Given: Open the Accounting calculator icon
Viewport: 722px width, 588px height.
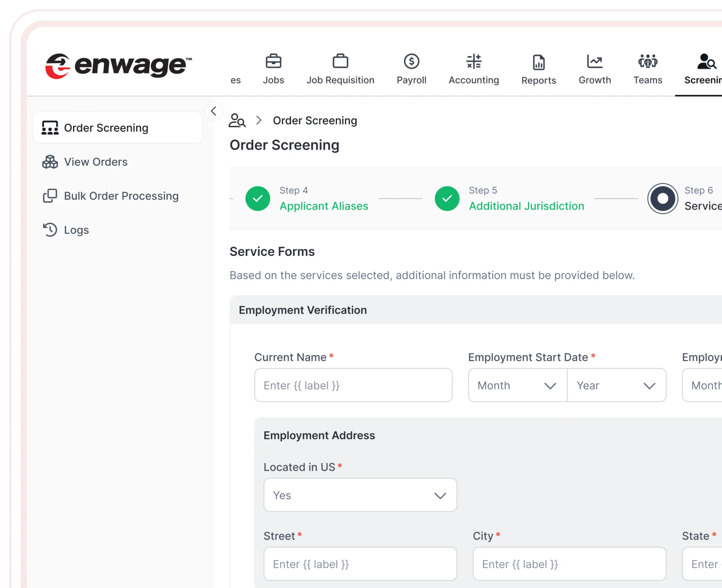Looking at the screenshot, I should pos(473,62).
